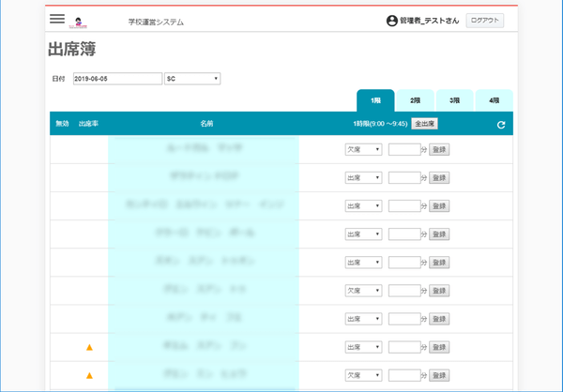Viewport: 563px width, 392px height.
Task: Click the 名前 column header
Action: (x=206, y=124)
